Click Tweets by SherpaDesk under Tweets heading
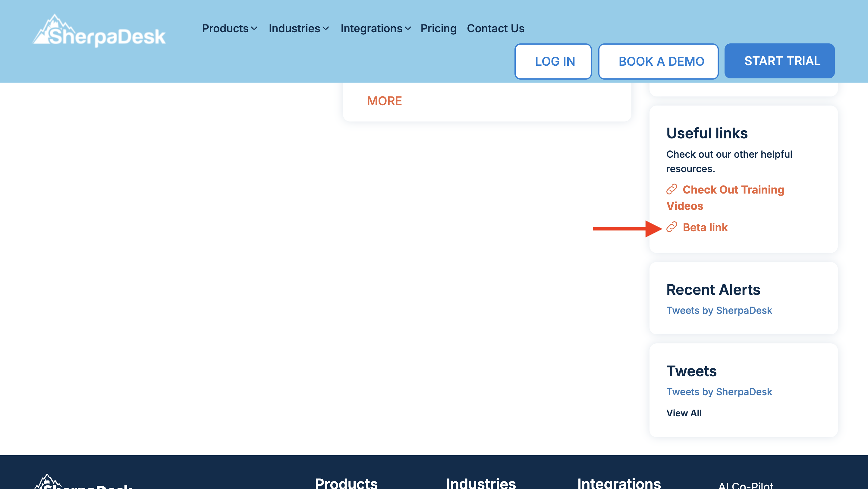The height and width of the screenshot is (489, 868). (x=719, y=392)
